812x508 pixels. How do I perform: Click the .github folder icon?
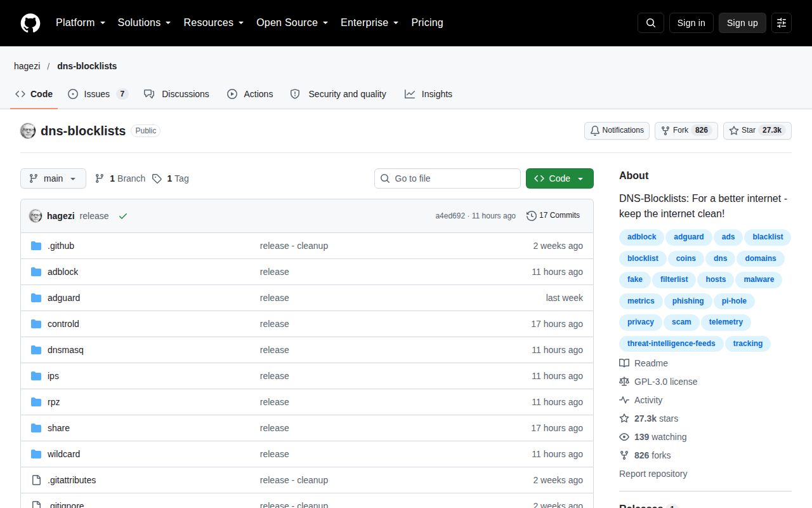pos(36,246)
